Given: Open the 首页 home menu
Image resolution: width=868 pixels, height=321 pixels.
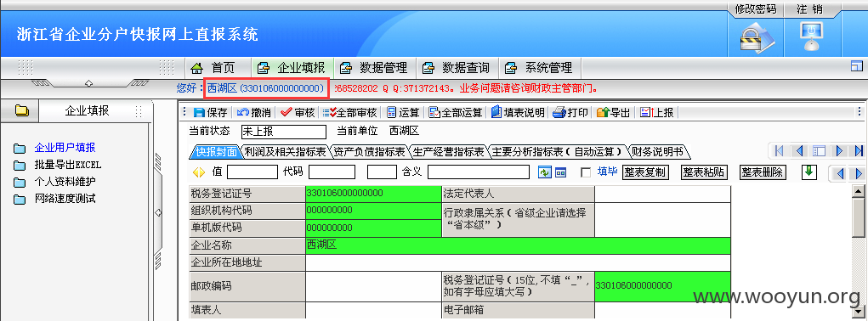Looking at the screenshot, I should click(213, 69).
